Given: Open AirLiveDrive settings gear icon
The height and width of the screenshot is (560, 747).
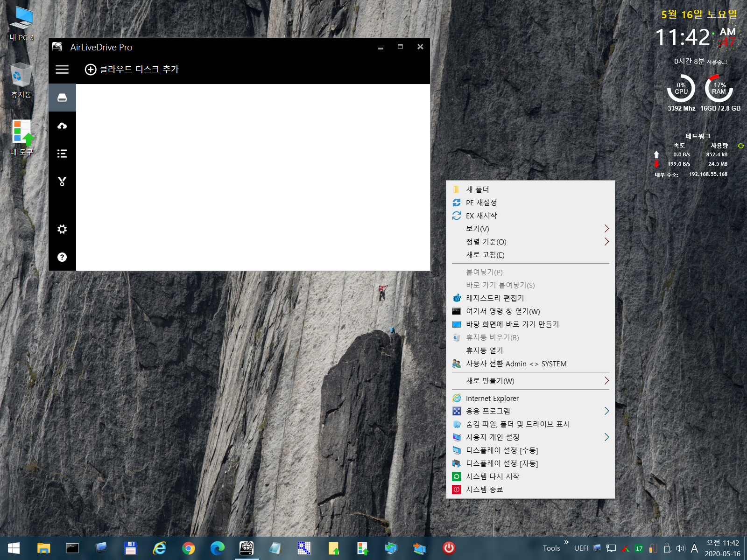Looking at the screenshot, I should pyautogui.click(x=62, y=229).
